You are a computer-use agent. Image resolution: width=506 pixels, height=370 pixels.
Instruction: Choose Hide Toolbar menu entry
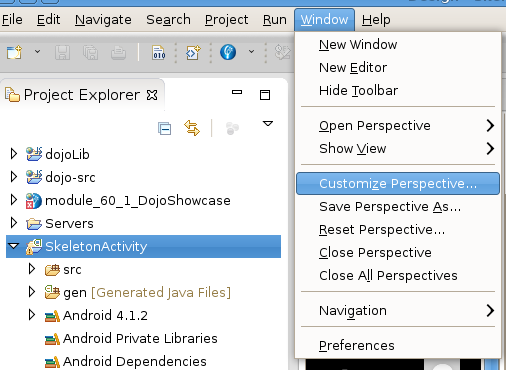[x=398, y=90]
